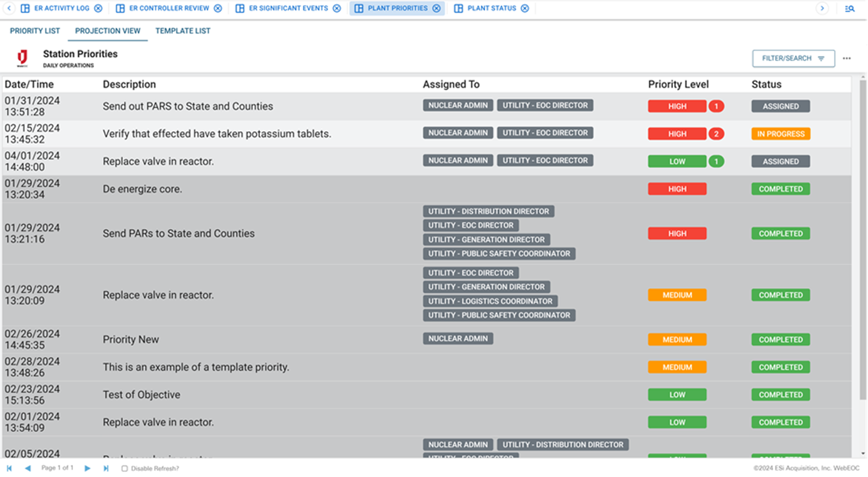Enable the Disable Refresh checkbox
The height and width of the screenshot is (477, 868).
click(x=124, y=468)
